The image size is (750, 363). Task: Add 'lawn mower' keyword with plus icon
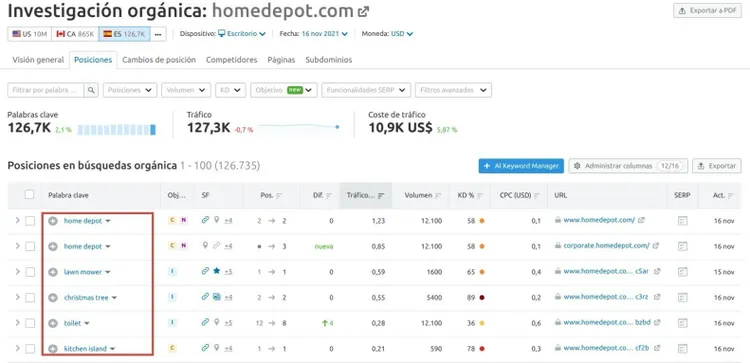tap(53, 272)
